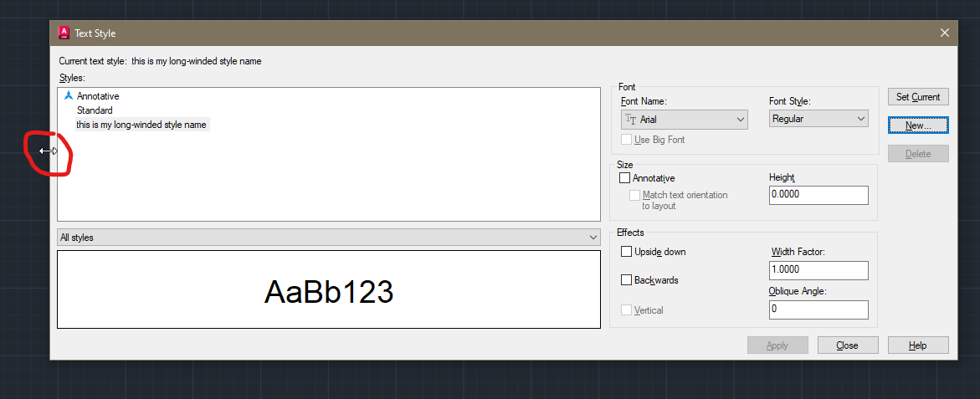Click the Set Current button

pos(918,97)
